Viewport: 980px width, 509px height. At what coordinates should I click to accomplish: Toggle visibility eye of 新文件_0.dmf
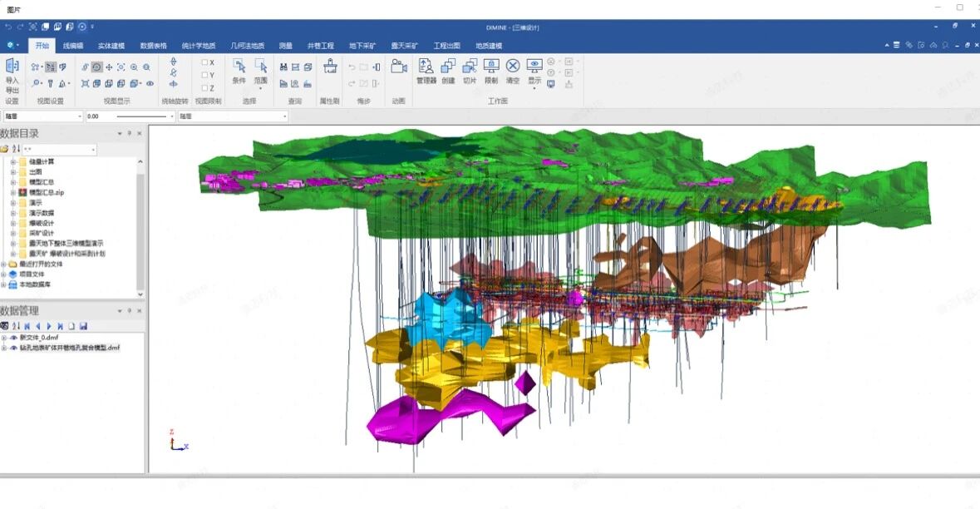[x=13, y=338]
